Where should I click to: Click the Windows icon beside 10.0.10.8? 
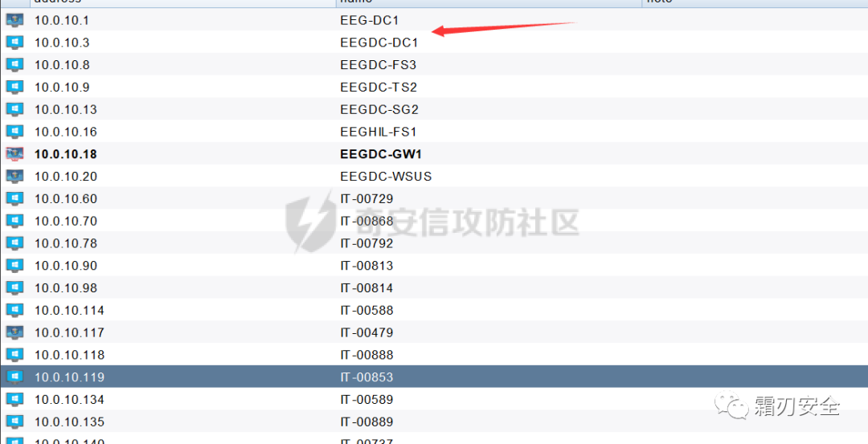tap(14, 65)
